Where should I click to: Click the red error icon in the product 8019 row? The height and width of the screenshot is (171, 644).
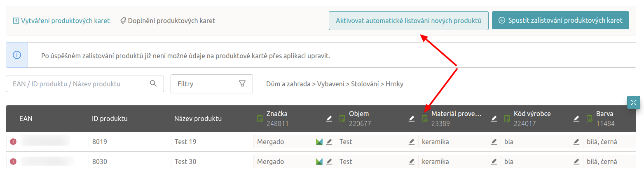[x=13, y=142]
